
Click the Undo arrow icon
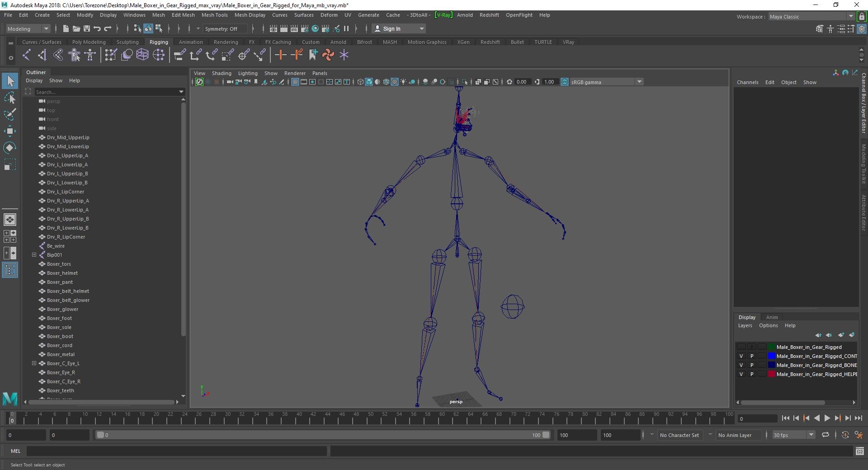click(97, 28)
